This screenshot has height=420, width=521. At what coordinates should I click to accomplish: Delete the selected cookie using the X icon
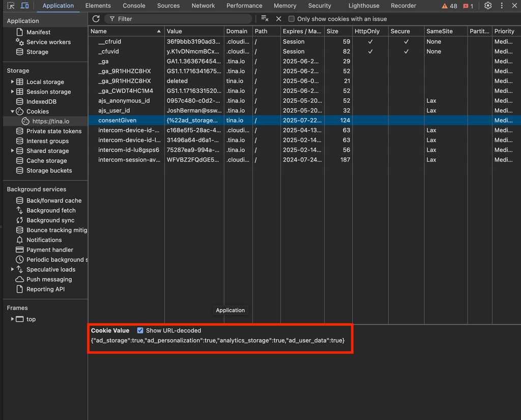tap(278, 18)
